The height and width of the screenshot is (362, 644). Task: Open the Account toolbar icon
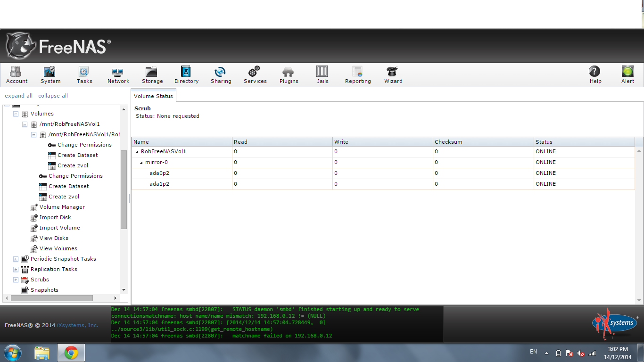tap(17, 74)
